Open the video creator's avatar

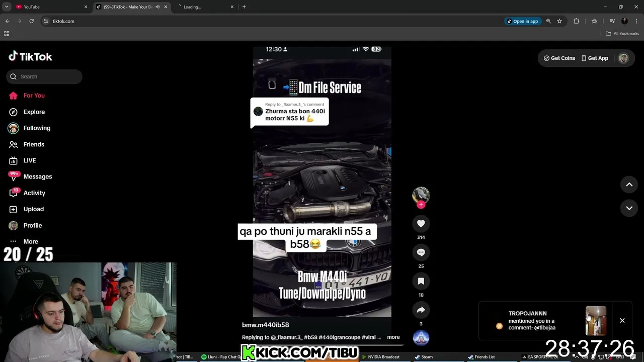(x=421, y=195)
